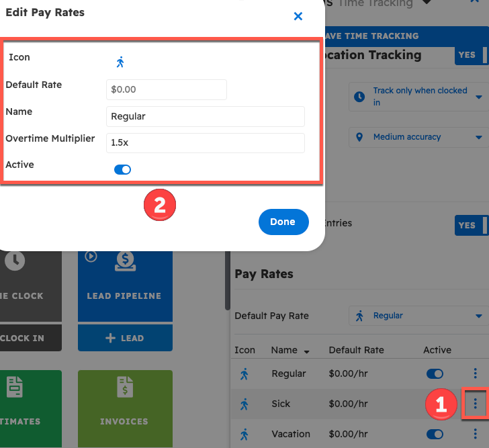The width and height of the screenshot is (489, 448).
Task: Click the walking person icon in the dialog
Action: (x=120, y=62)
